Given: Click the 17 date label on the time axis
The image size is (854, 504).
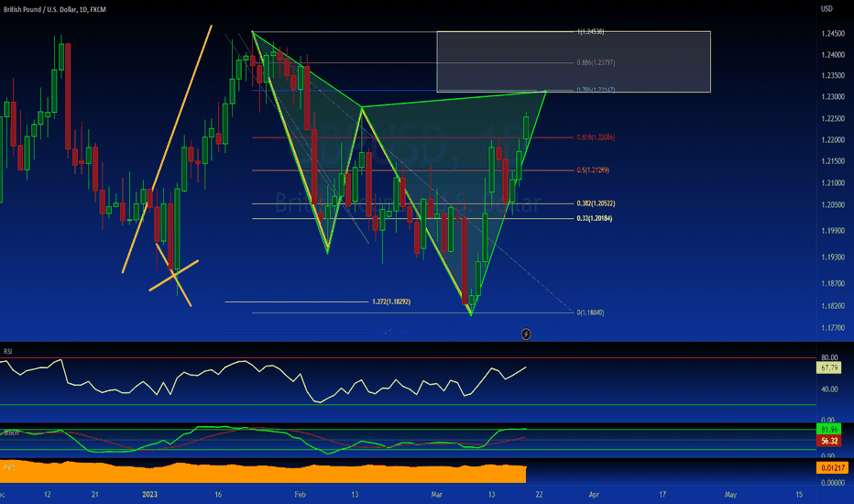Looking at the screenshot, I should (x=662, y=494).
